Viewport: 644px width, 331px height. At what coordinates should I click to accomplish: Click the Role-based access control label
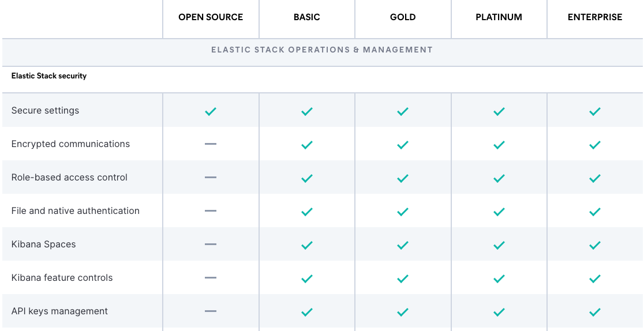(x=69, y=178)
